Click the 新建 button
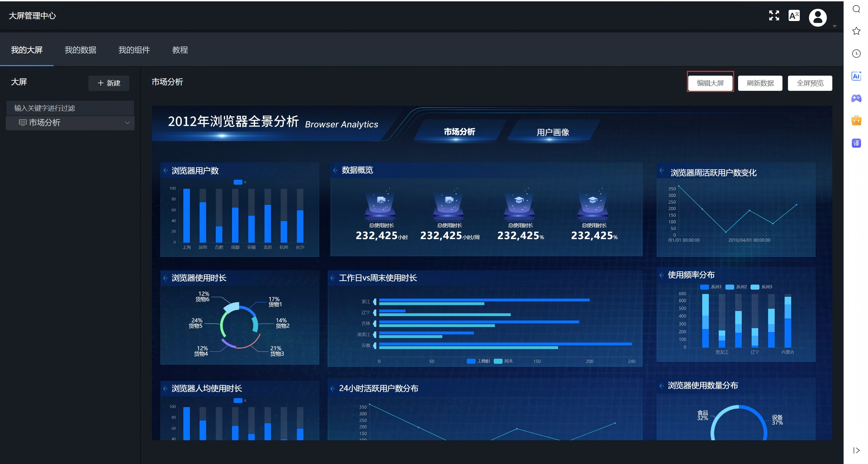868x464 pixels. pyautogui.click(x=109, y=83)
